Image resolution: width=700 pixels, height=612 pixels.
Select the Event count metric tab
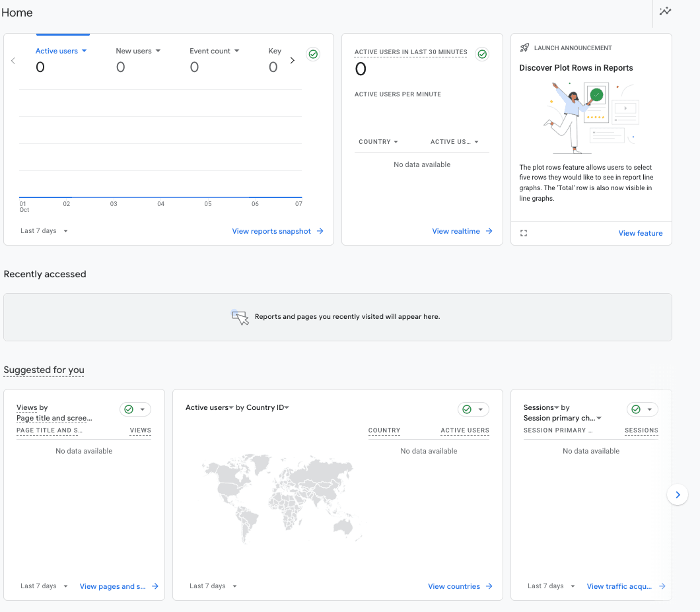(214, 51)
